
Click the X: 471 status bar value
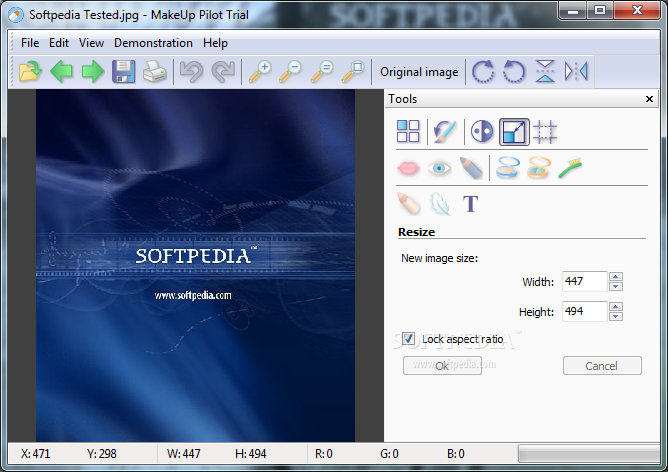[35, 454]
